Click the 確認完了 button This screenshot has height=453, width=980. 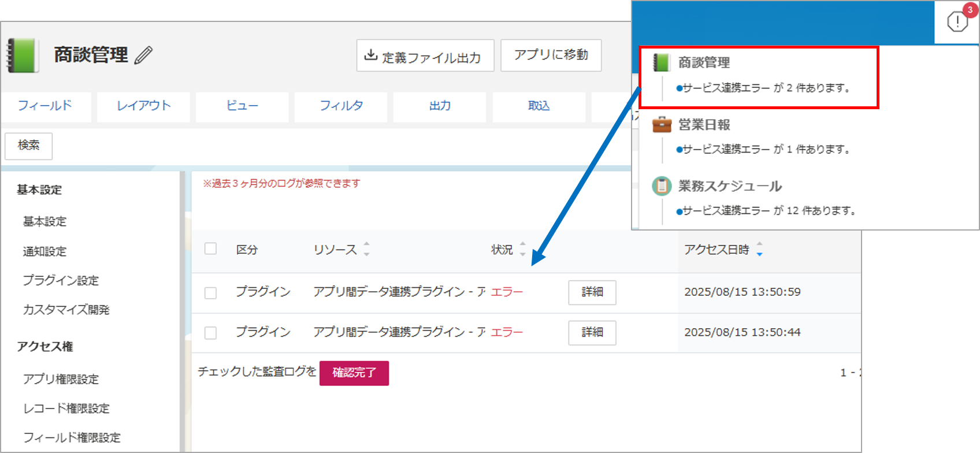pyautogui.click(x=354, y=373)
